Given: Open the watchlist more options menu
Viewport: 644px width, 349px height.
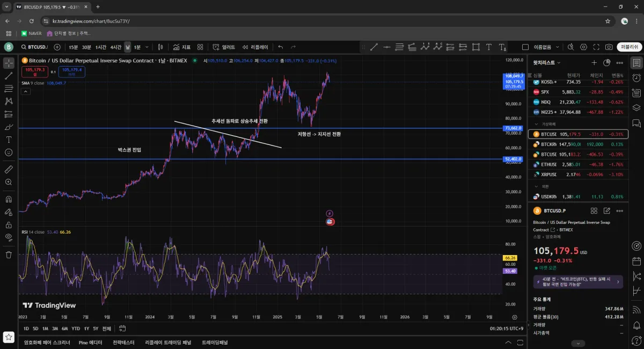Looking at the screenshot, I should click(x=620, y=63).
